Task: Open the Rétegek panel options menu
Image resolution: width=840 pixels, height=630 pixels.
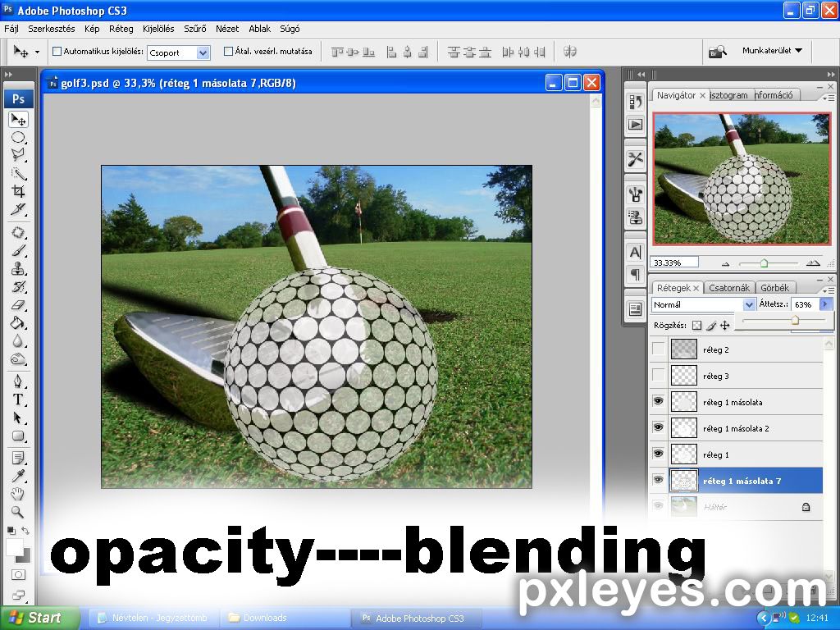Action: pos(828,290)
